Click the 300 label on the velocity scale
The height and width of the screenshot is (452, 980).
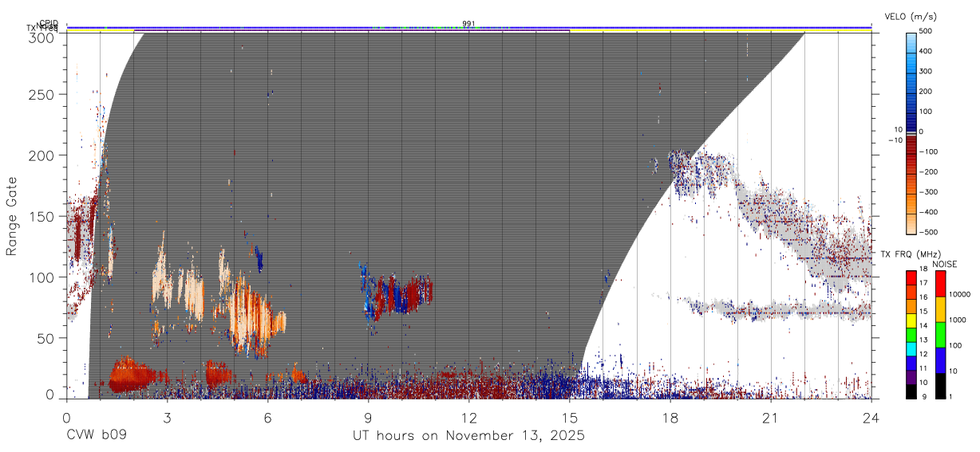tap(927, 71)
